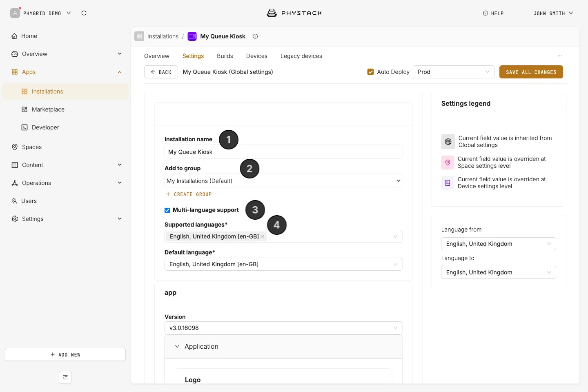
Task: Click the Installation name input field
Action: point(283,152)
